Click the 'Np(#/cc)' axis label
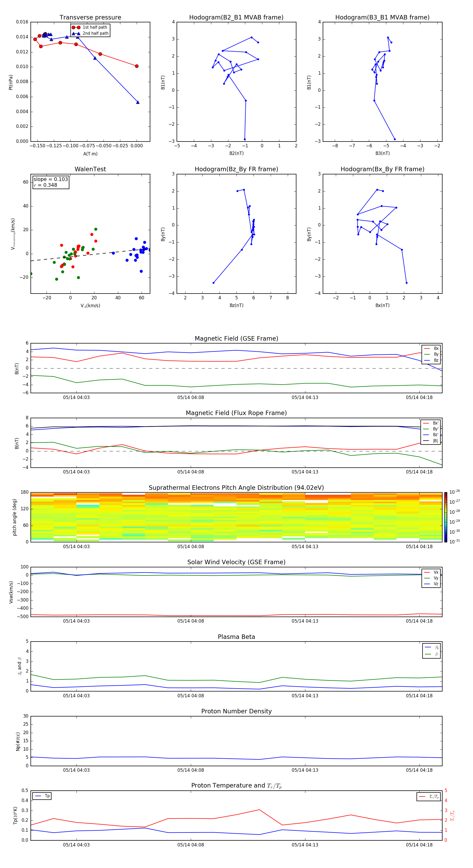 coord(18,741)
